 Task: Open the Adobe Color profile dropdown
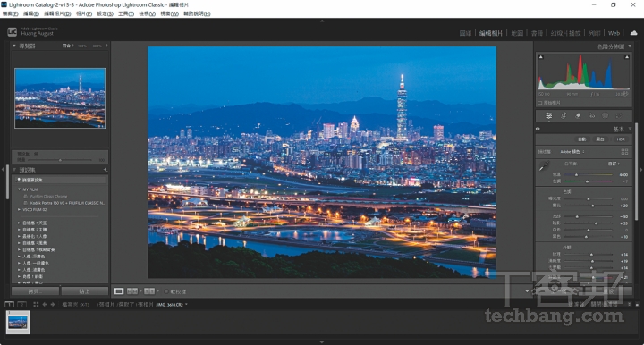coord(572,152)
